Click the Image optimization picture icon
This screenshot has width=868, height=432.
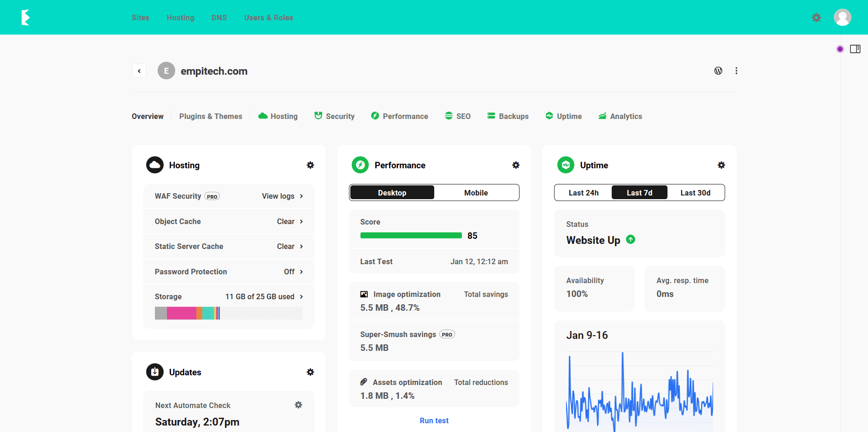364,294
